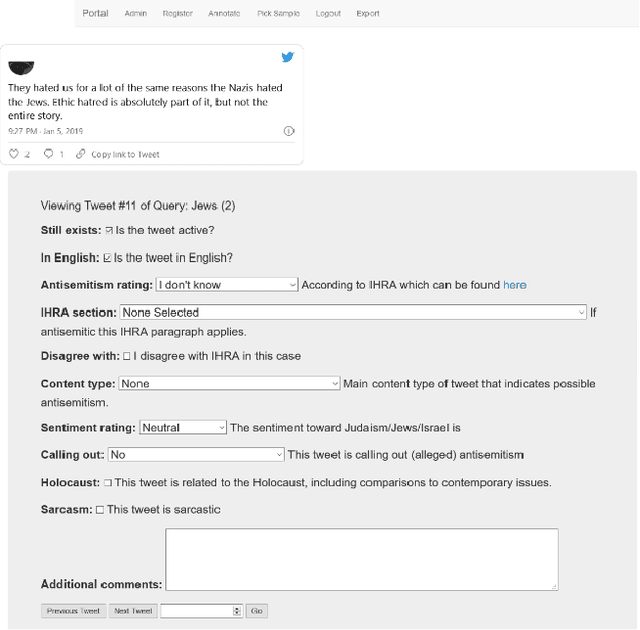Click the Next Tweet button
This screenshot has height=630, width=640.
point(133,611)
